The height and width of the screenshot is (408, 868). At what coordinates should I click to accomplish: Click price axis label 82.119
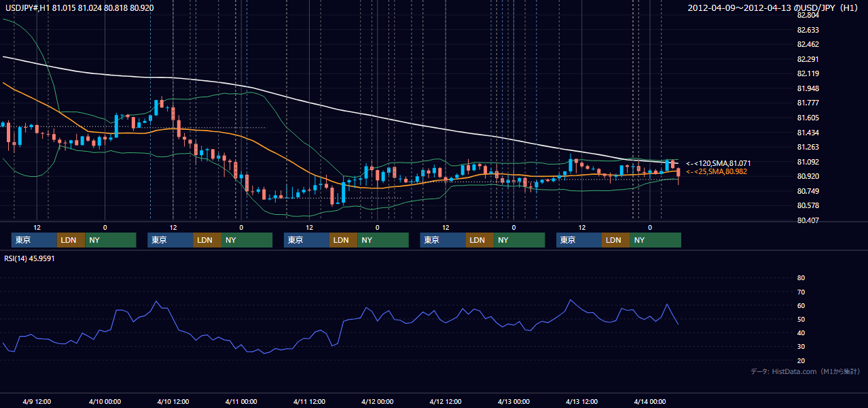click(808, 73)
